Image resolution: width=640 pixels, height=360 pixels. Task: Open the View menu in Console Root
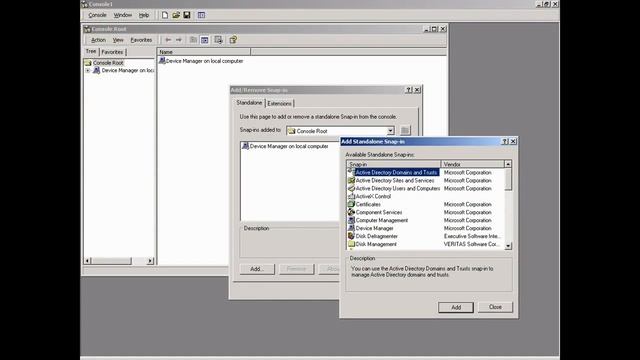[118, 40]
